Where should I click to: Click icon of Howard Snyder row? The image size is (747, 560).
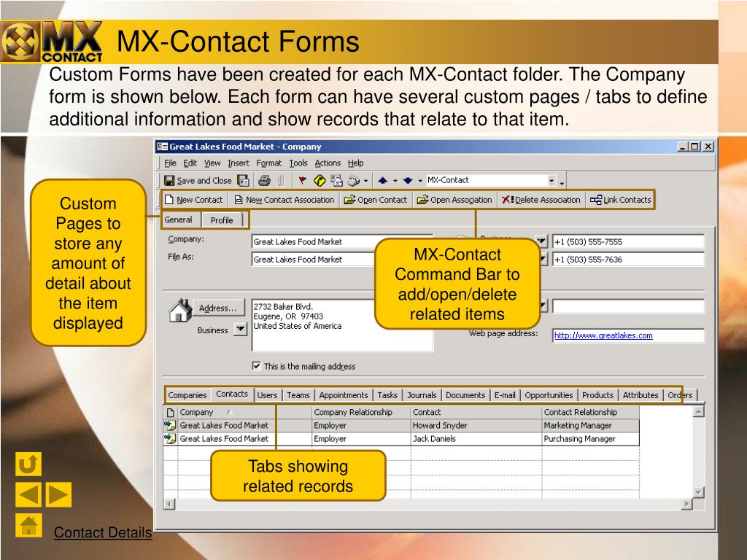coord(169,425)
